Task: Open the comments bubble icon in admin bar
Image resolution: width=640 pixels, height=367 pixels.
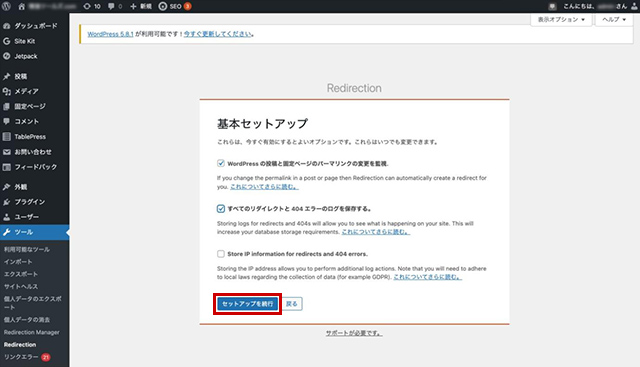Action: coord(111,6)
